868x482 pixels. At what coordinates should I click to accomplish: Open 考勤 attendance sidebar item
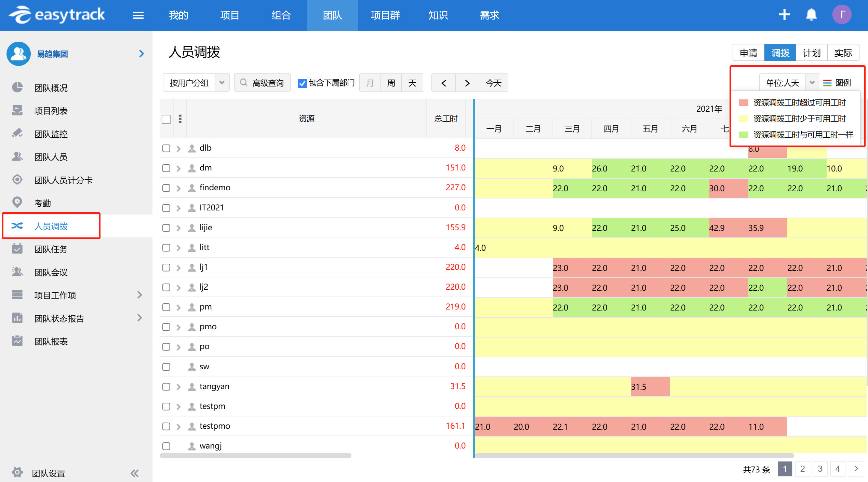pyautogui.click(x=42, y=203)
